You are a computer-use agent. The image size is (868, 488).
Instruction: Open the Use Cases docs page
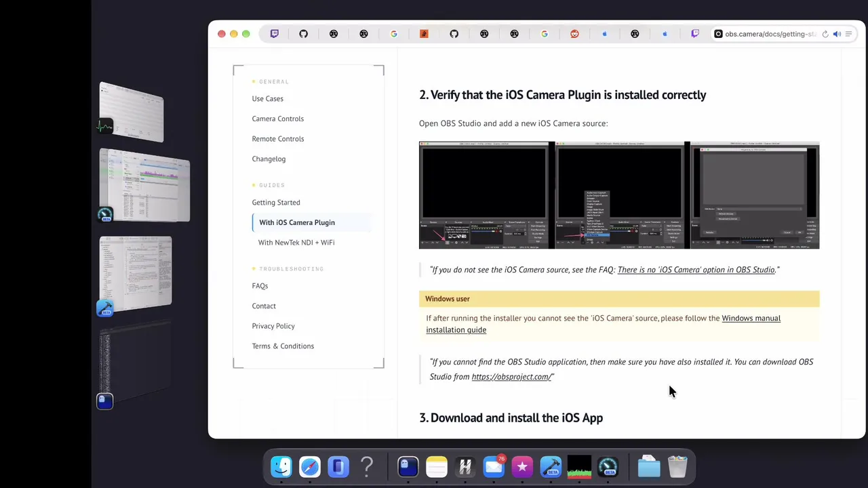(268, 99)
